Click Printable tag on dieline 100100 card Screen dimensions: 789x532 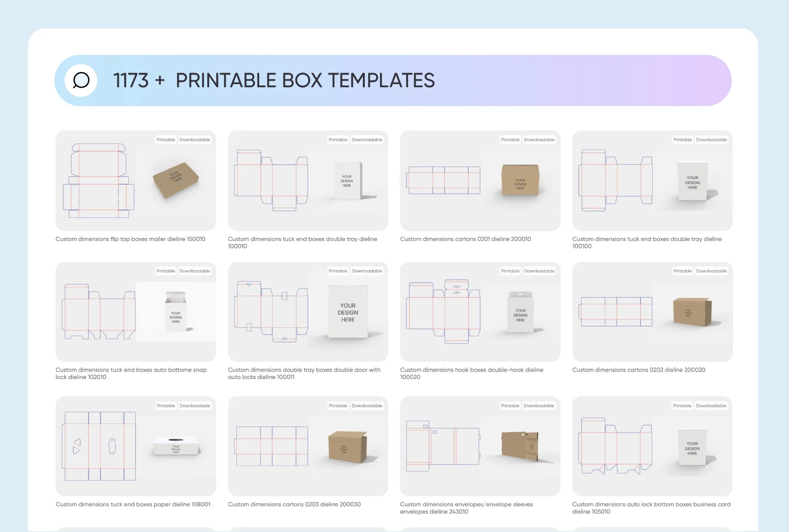pos(682,140)
